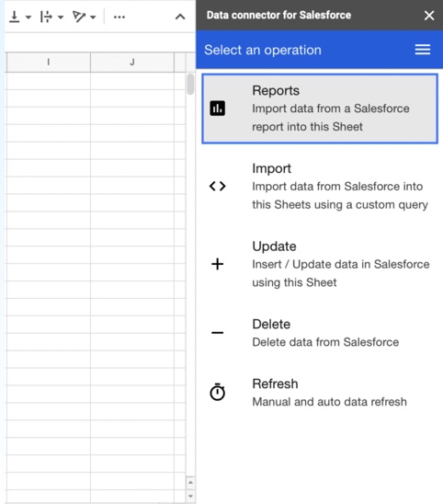Open the vertical align dropdown arrow
Screen dimensions: 443x504
click(x=28, y=17)
